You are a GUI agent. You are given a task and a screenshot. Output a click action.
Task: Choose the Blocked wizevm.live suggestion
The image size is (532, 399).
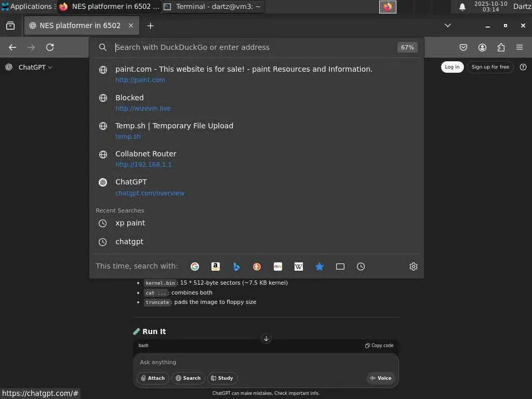coord(257,103)
